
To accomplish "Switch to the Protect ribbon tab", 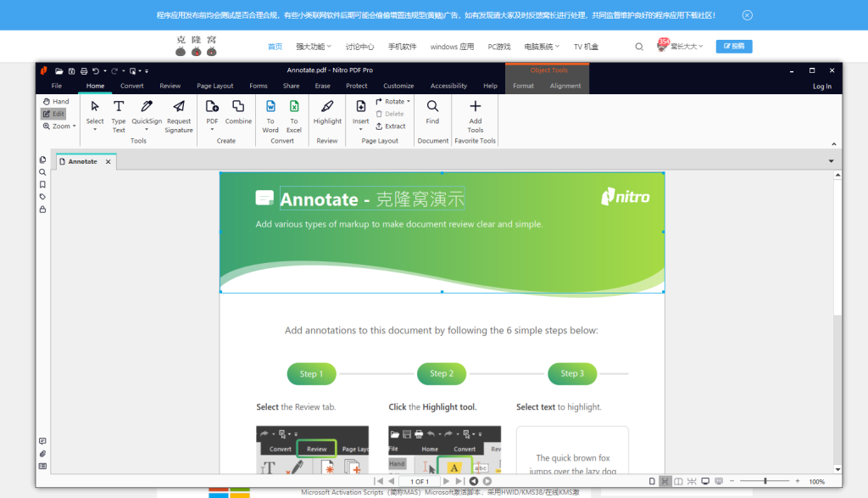I will click(x=357, y=86).
